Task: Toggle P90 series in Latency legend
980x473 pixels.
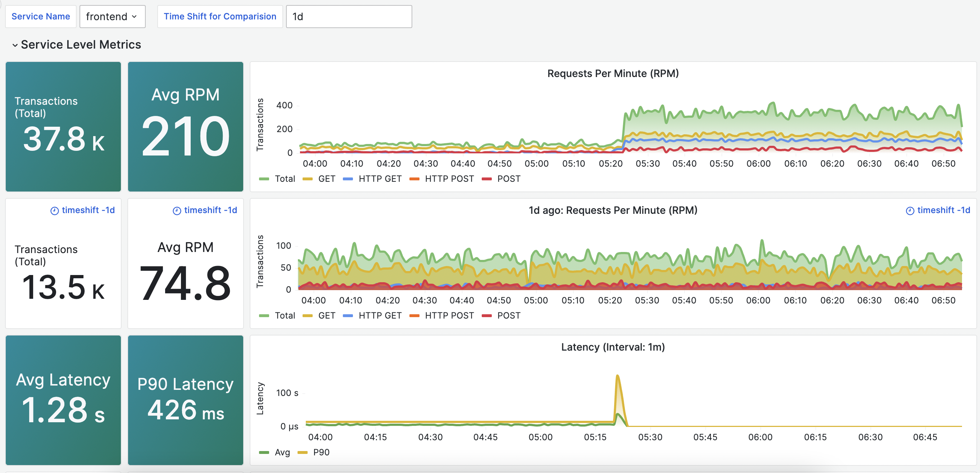Action: [321, 452]
